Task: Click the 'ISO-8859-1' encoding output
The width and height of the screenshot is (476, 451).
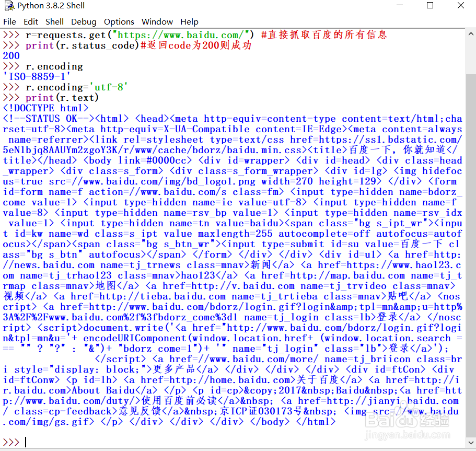Action: click(x=37, y=77)
